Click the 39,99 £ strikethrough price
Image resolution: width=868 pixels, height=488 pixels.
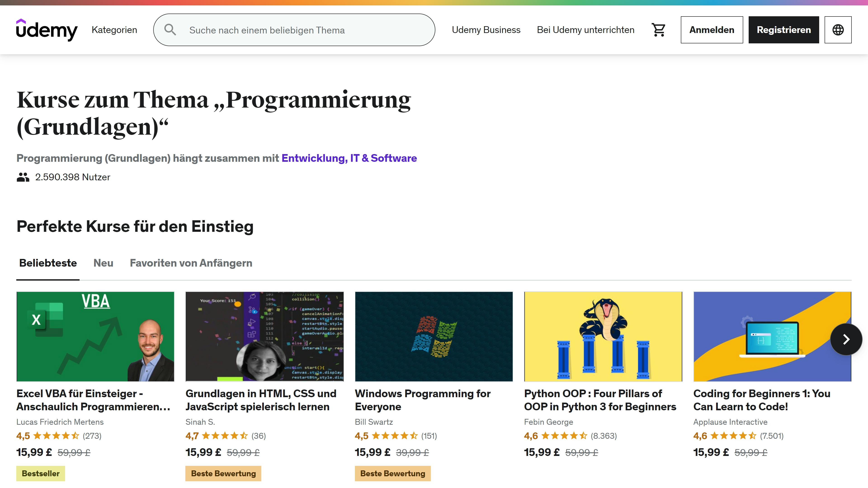pyautogui.click(x=413, y=453)
